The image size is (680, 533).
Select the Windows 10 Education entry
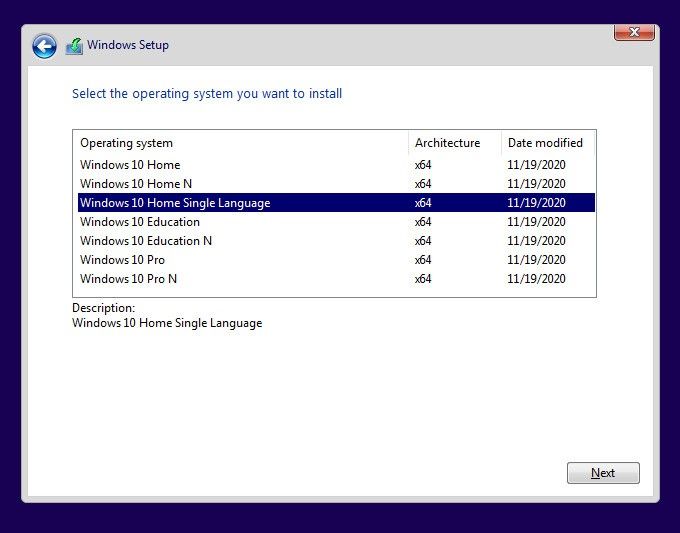pyautogui.click(x=336, y=222)
